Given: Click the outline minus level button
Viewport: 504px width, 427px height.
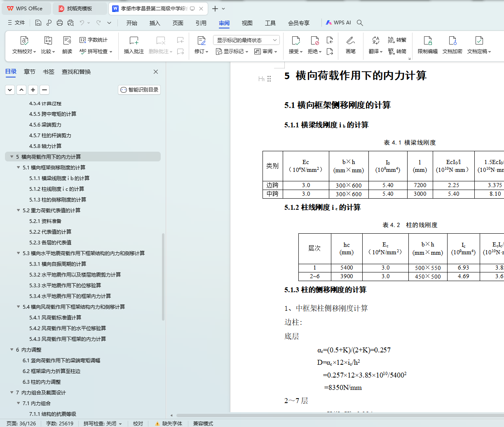Looking at the screenshot, I should coord(45,90).
